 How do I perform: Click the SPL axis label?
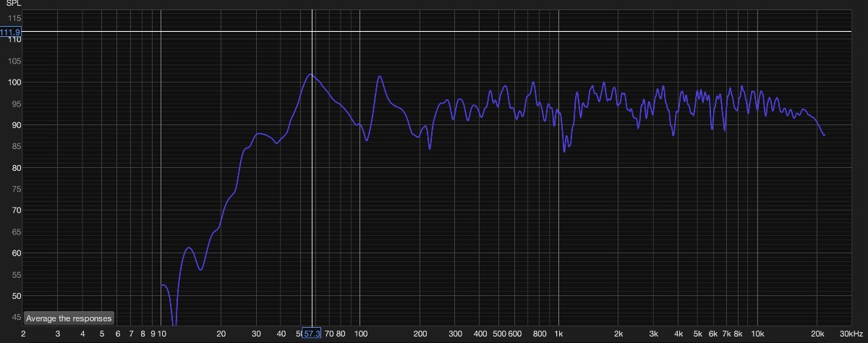(x=14, y=4)
